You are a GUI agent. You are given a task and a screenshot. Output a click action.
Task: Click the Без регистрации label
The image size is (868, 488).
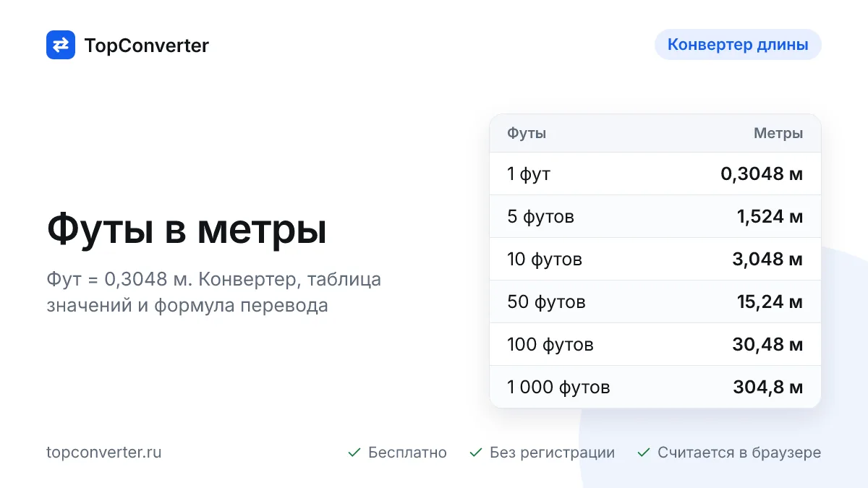pyautogui.click(x=552, y=453)
